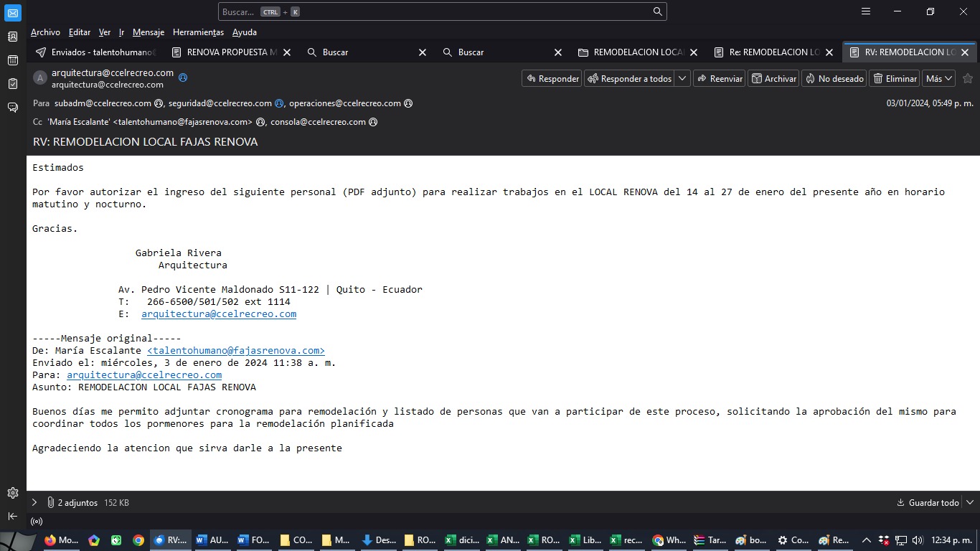Click taskbar clock showing 12:34 p. m.
The height and width of the screenshot is (551, 980).
951,540
